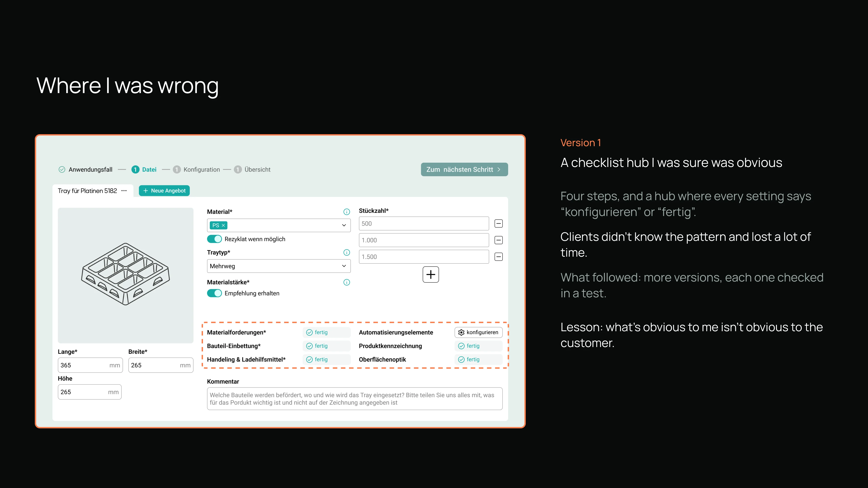
Task: Click fertig status for Materialforderungen
Action: coord(326,332)
